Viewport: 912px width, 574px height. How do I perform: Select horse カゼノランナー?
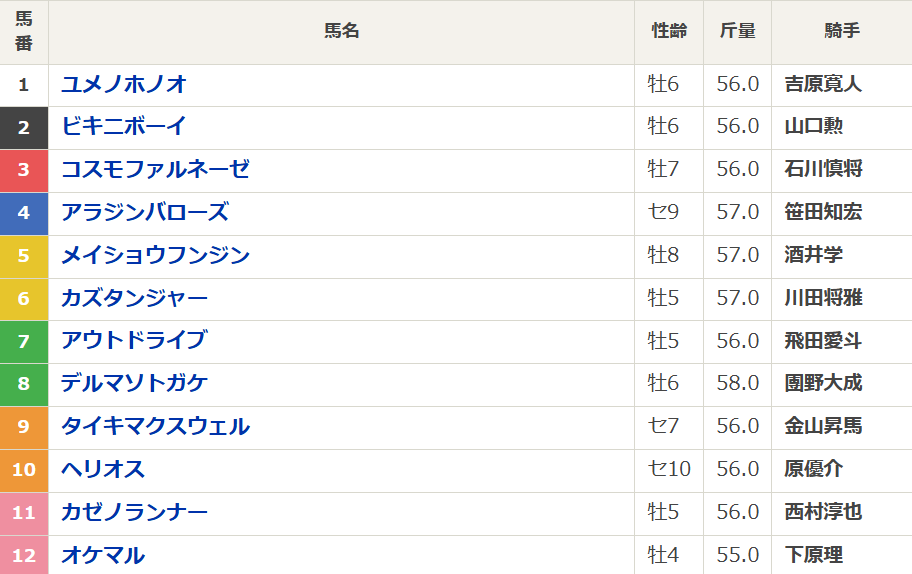coord(135,512)
